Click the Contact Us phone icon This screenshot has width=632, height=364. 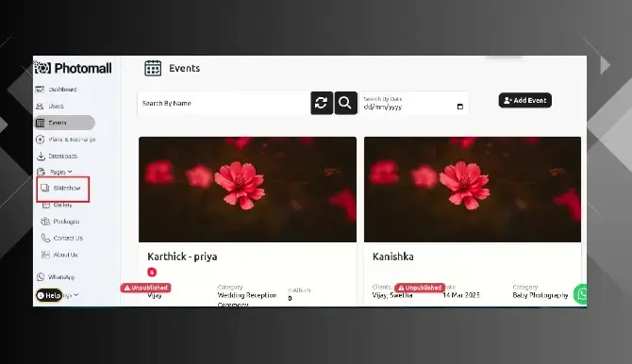tap(45, 238)
